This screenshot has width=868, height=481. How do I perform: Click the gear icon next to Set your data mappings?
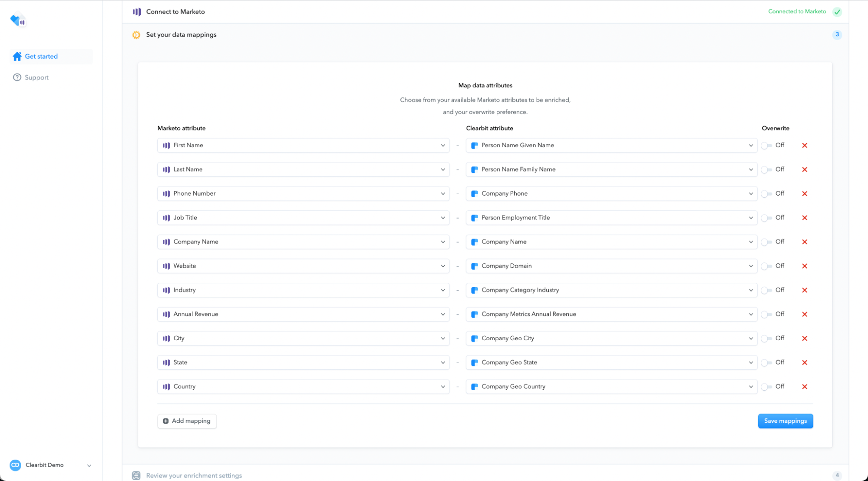(x=136, y=35)
